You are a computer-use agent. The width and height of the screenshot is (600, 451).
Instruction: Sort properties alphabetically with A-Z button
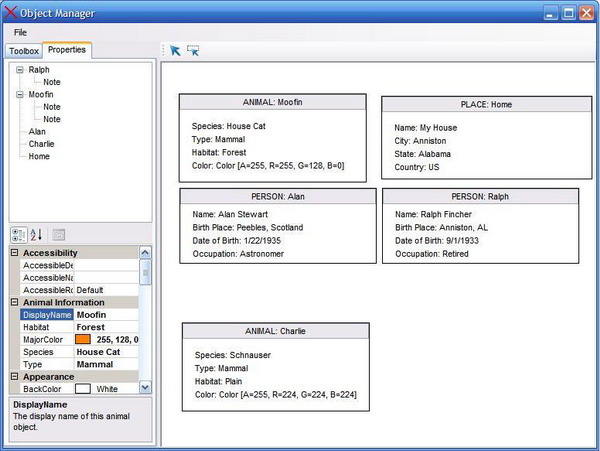click(x=36, y=235)
